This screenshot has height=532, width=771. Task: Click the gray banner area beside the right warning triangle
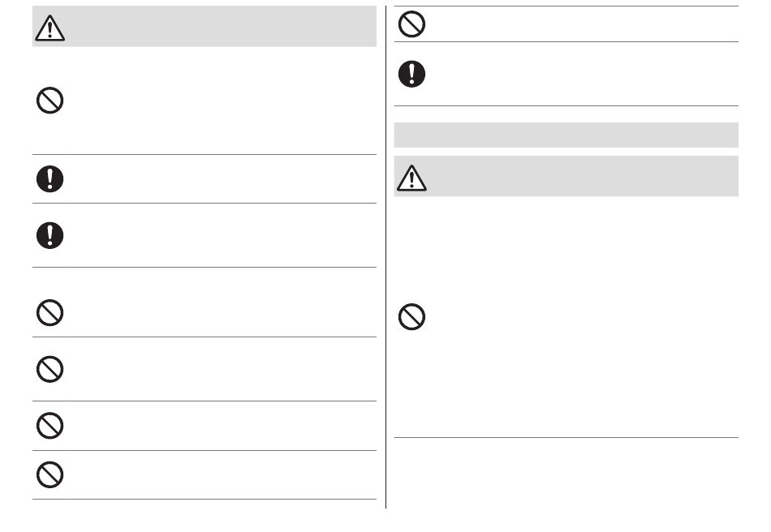(584, 176)
